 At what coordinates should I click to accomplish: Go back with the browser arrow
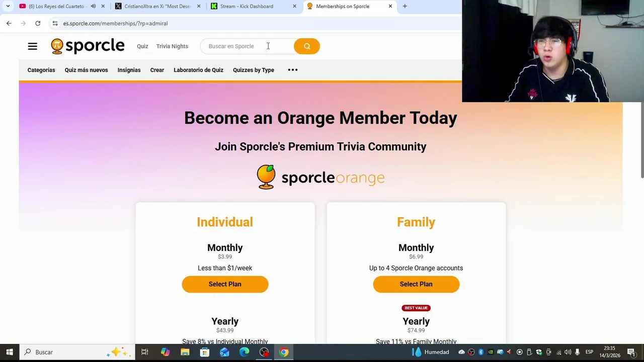(x=9, y=23)
